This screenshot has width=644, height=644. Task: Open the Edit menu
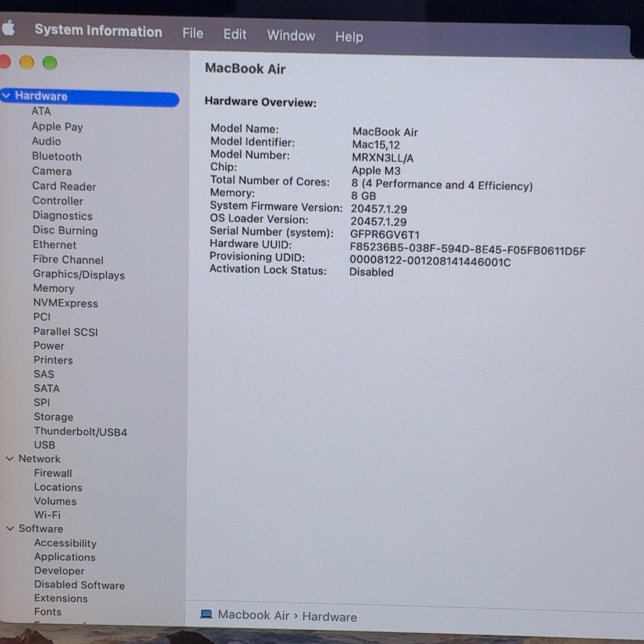(x=235, y=34)
